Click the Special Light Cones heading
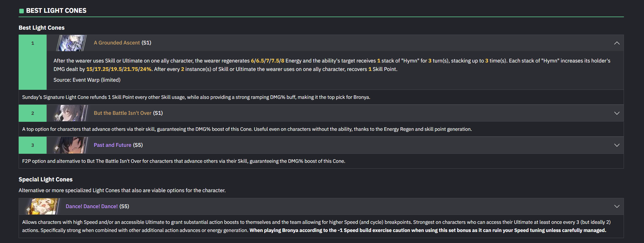644x243 pixels. [x=46, y=179]
